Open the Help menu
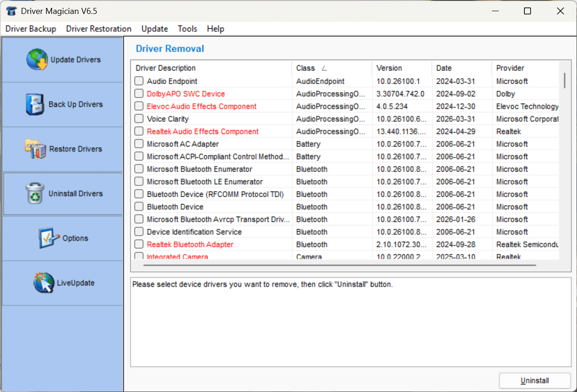Viewport: 577px width, 392px height. [x=216, y=29]
